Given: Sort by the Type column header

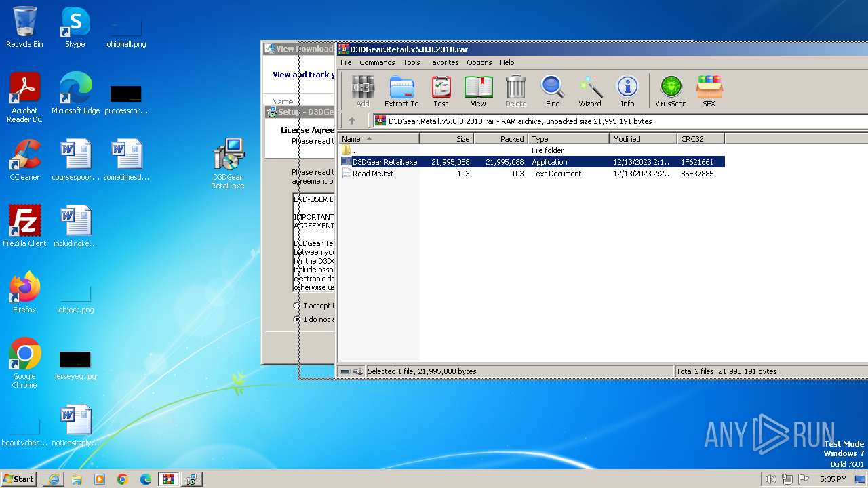Looking at the screenshot, I should click(568, 139).
